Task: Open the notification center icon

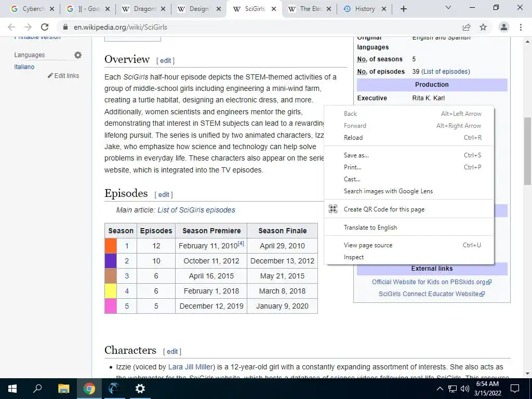Action: click(x=515, y=389)
